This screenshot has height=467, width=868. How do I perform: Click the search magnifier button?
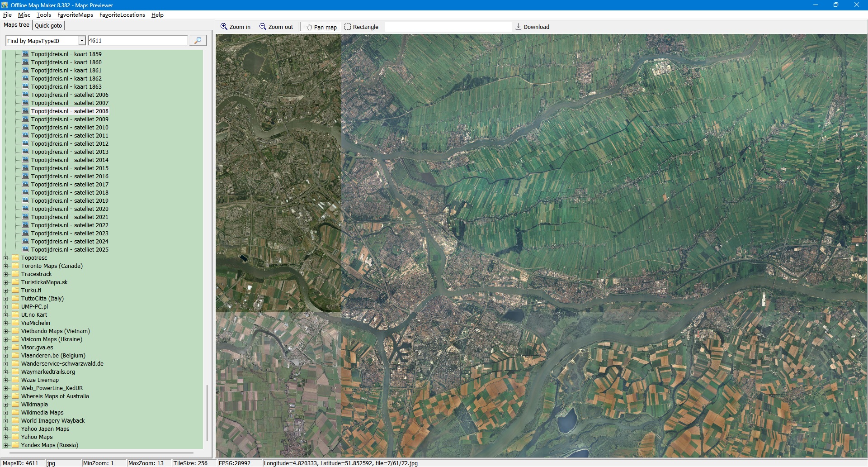click(x=198, y=41)
